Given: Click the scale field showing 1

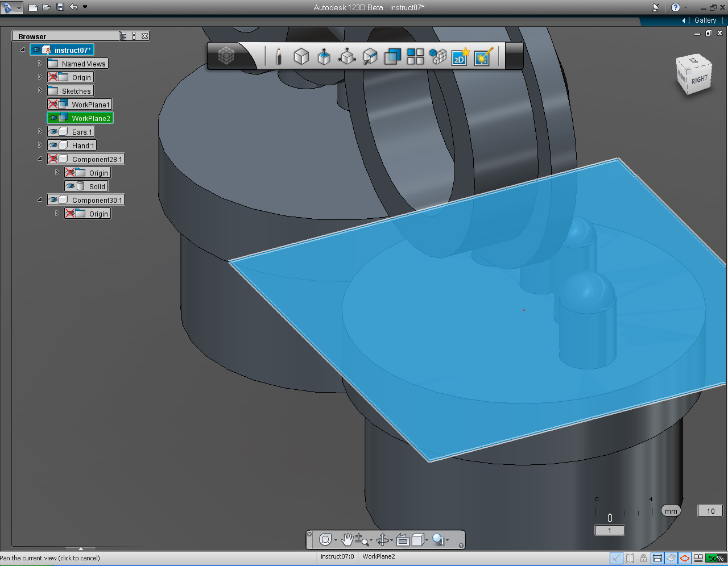Looking at the screenshot, I should (x=610, y=530).
